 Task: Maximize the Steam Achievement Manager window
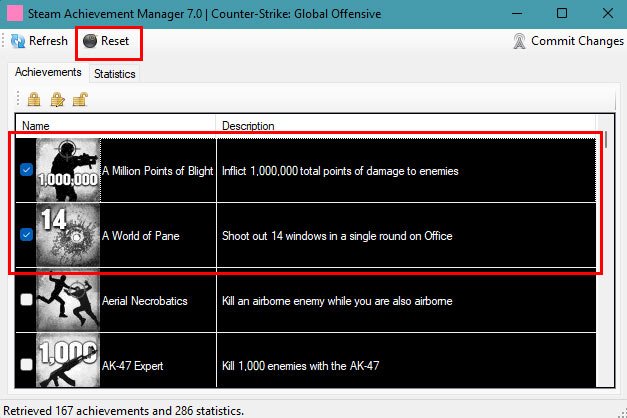[562, 14]
